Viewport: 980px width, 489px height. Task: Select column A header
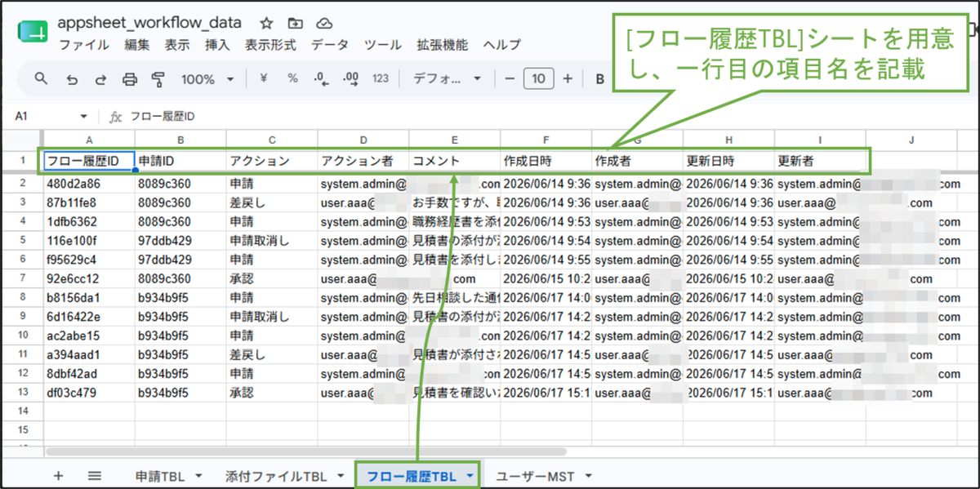click(89, 140)
